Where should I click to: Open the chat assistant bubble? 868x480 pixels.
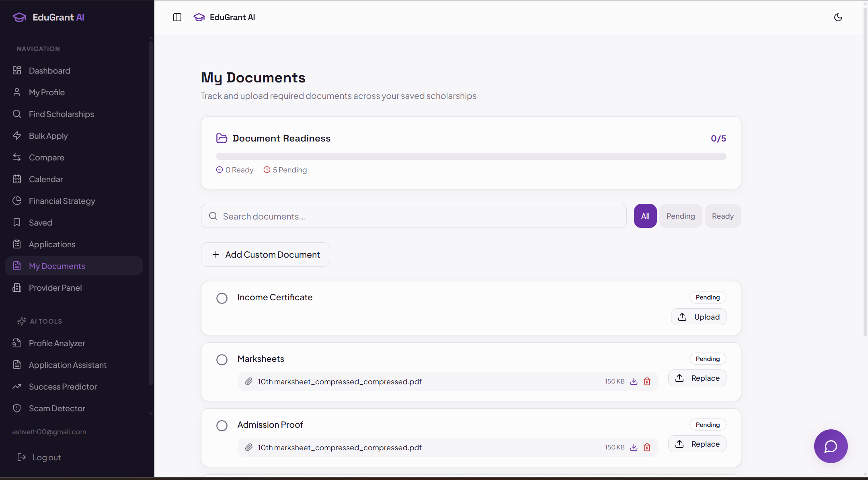point(831,446)
